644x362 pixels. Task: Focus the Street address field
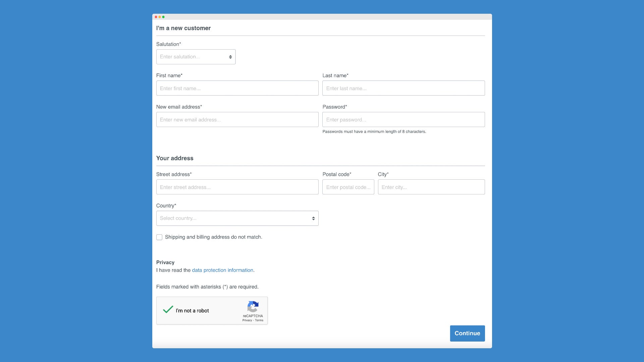click(x=237, y=187)
